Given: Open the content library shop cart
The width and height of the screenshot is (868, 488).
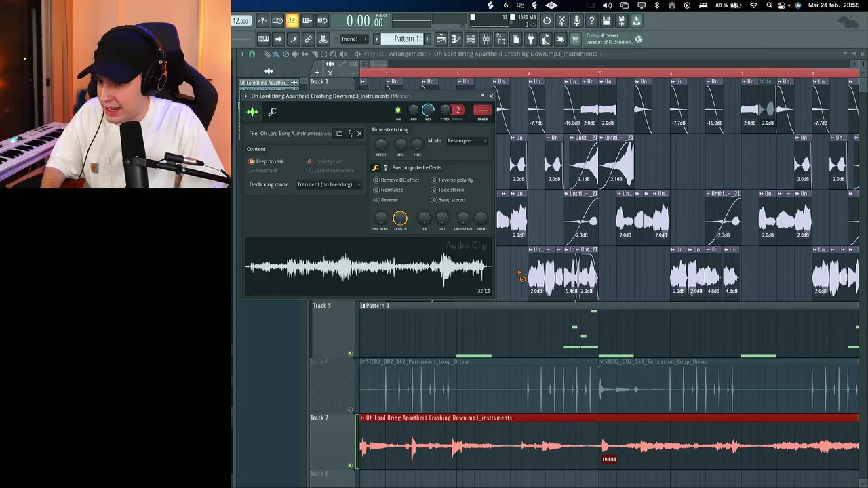Looking at the screenshot, I should click(575, 39).
